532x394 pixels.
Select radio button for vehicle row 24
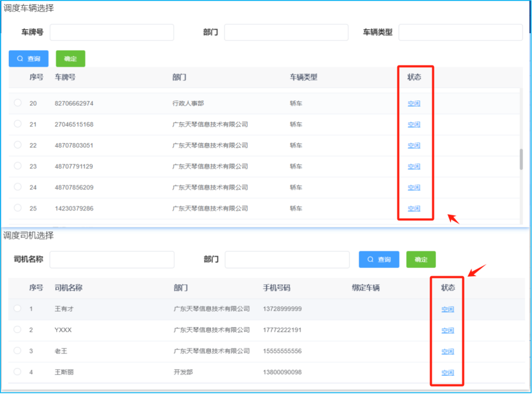(x=18, y=187)
